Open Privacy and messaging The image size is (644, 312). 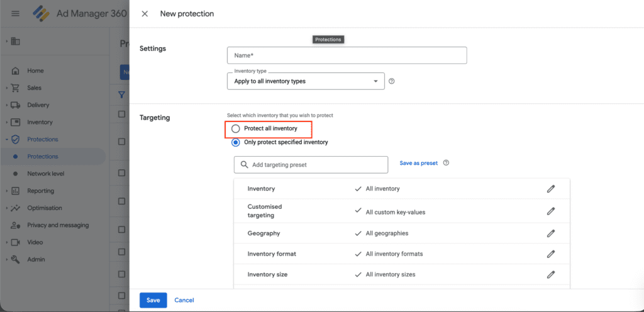click(58, 225)
